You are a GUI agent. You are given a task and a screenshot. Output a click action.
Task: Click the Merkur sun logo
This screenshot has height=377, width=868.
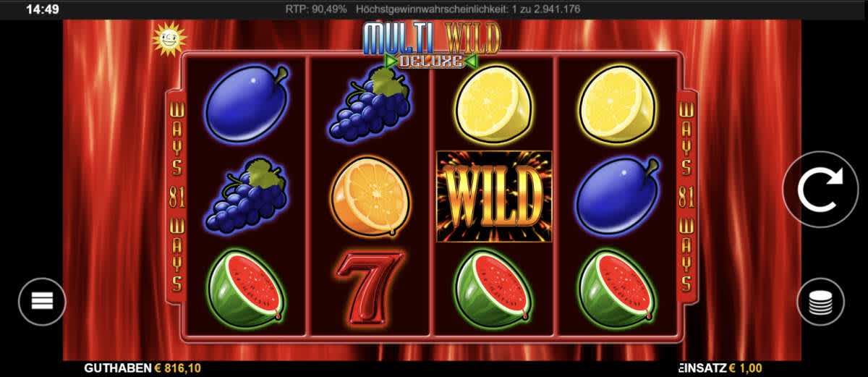tap(169, 39)
